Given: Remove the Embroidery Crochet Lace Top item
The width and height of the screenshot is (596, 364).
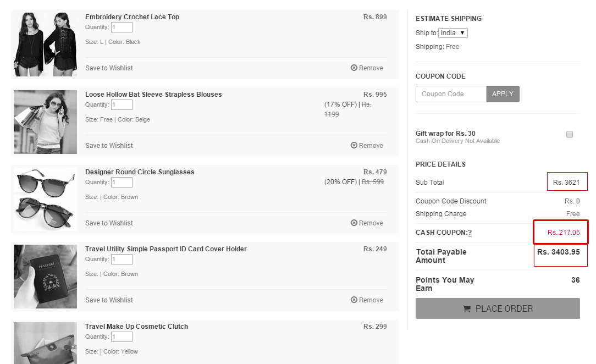Looking at the screenshot, I should pos(367,68).
